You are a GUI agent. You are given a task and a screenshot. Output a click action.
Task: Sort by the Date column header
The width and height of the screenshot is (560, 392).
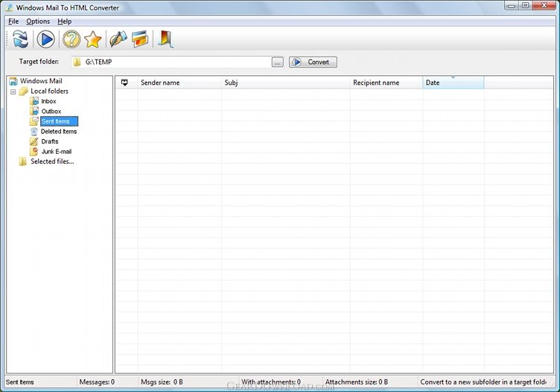coord(454,83)
